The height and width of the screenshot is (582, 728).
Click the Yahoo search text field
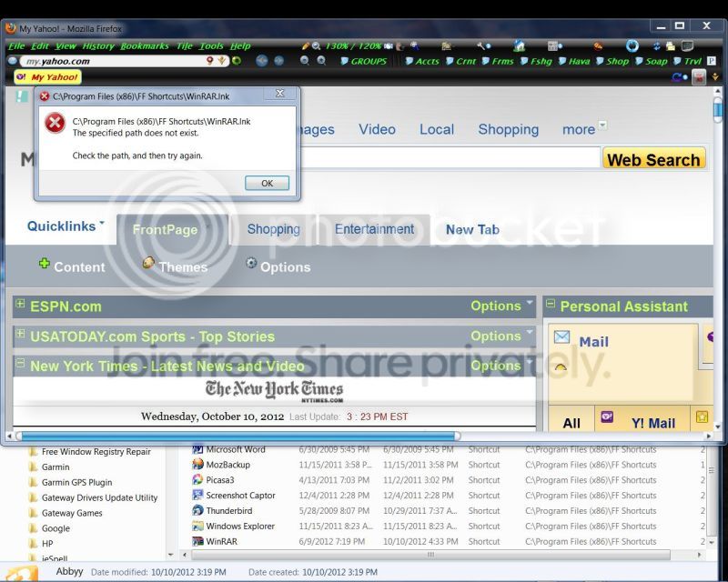450,158
